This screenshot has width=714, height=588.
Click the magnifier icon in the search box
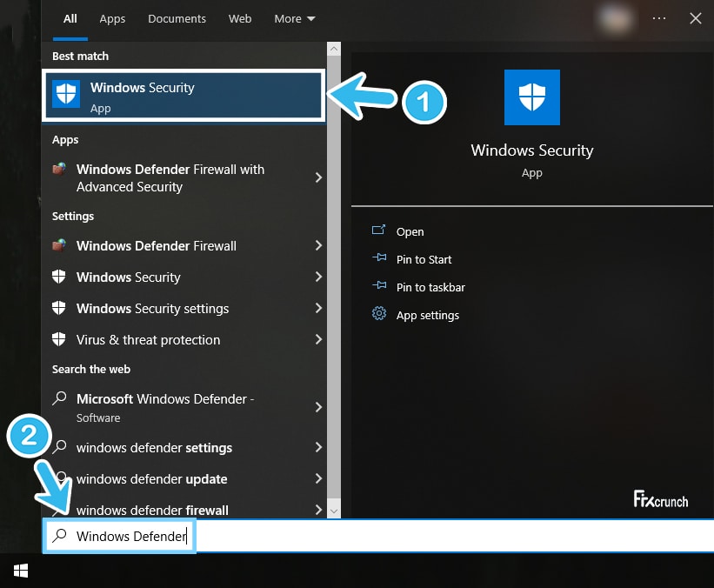point(59,535)
